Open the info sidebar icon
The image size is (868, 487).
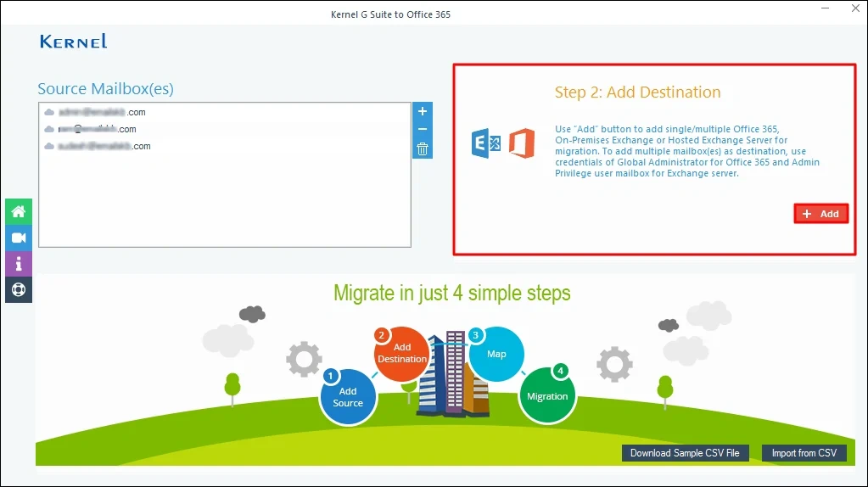click(18, 264)
